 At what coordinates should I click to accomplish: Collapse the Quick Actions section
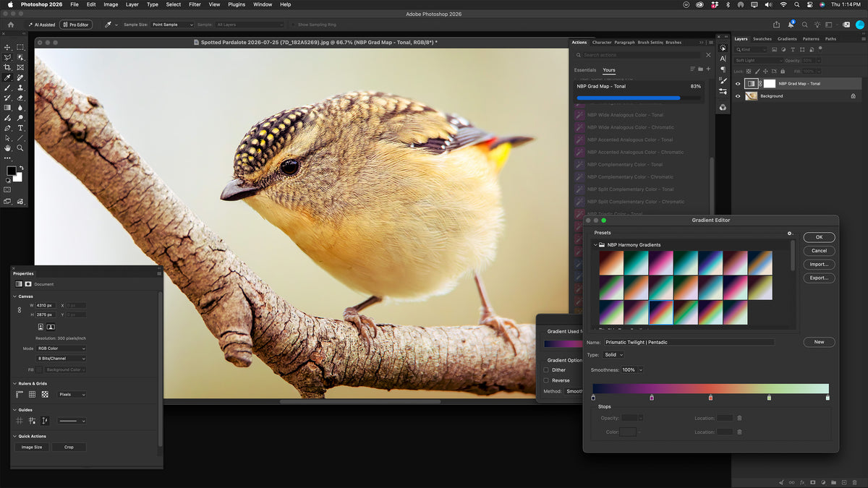click(15, 436)
